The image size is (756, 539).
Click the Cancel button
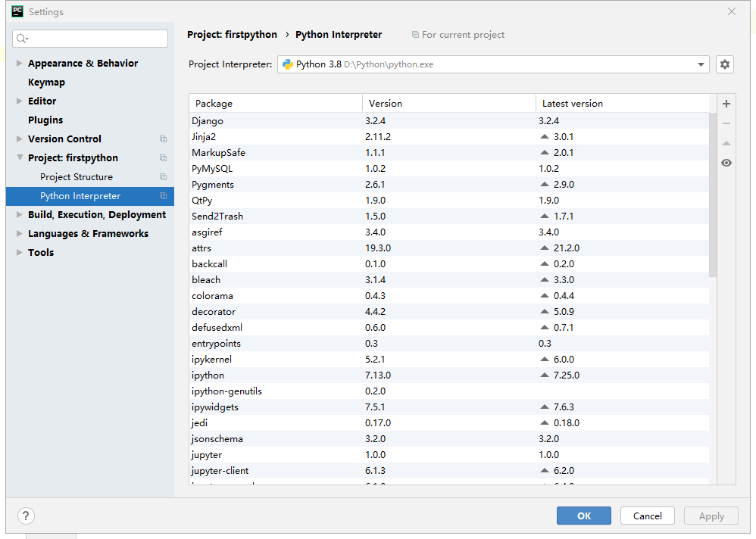click(x=648, y=516)
